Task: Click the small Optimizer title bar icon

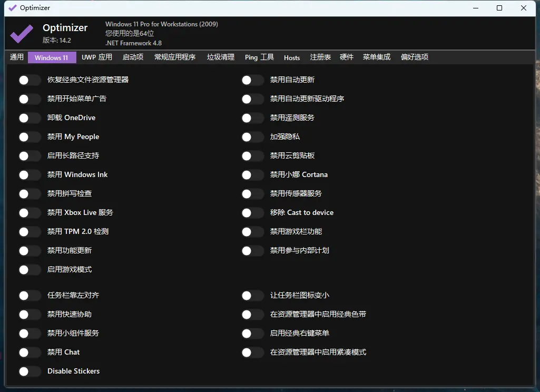Action: 13,8
